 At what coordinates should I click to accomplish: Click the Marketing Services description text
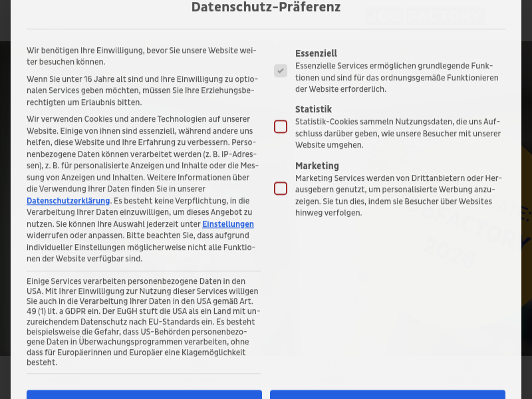tap(398, 196)
